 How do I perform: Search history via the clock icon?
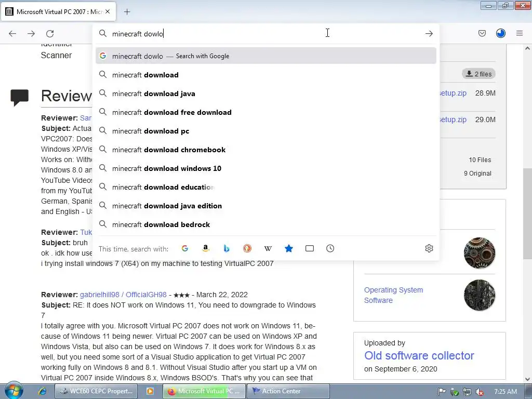[330, 249]
